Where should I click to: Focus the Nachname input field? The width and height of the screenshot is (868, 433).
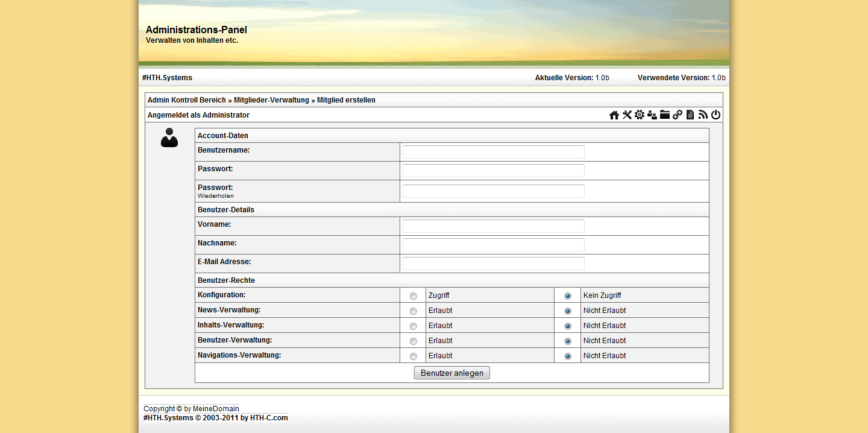click(x=494, y=245)
